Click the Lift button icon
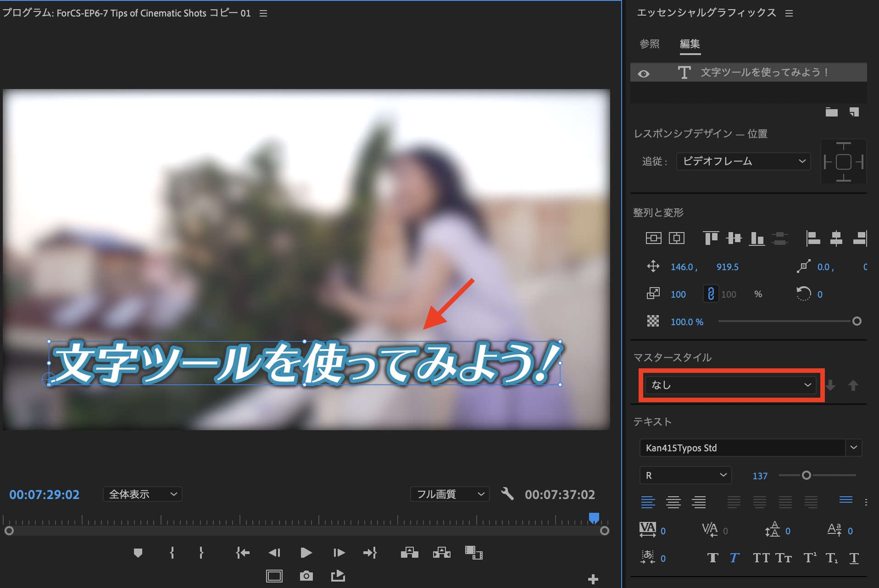Viewport: 879px width, 588px height. [409, 553]
